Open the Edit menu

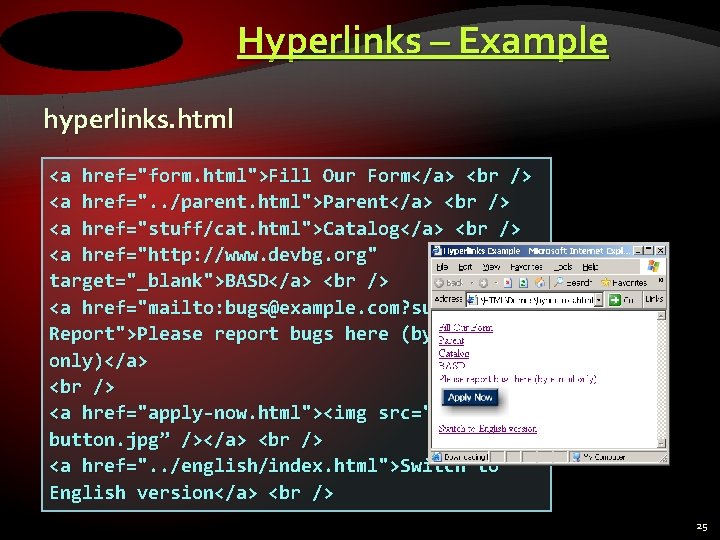pos(465,267)
